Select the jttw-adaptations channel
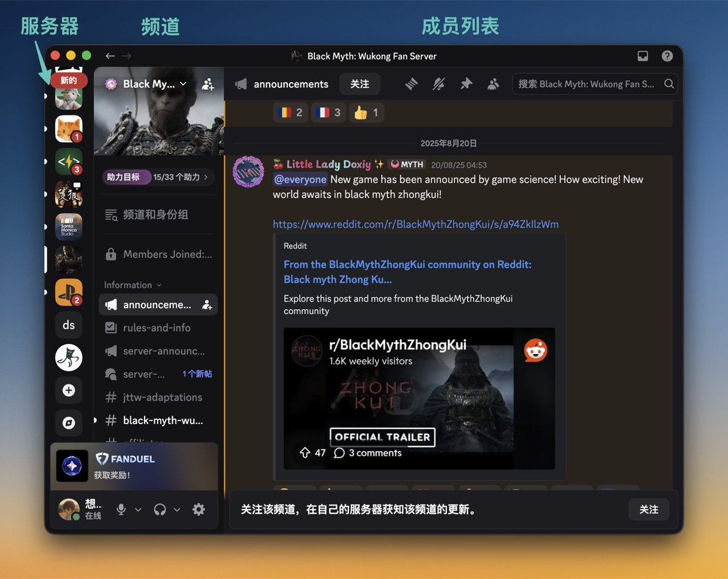Image resolution: width=728 pixels, height=579 pixels. coord(158,397)
